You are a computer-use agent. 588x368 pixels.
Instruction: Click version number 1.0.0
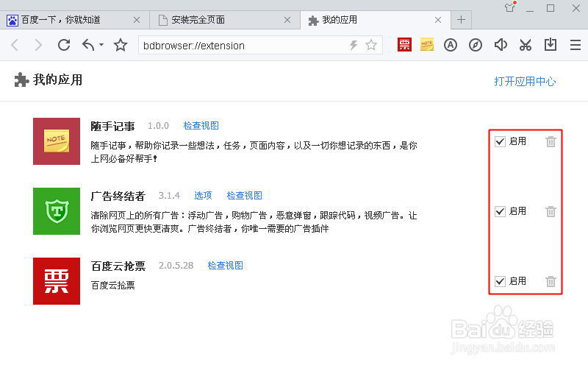158,125
